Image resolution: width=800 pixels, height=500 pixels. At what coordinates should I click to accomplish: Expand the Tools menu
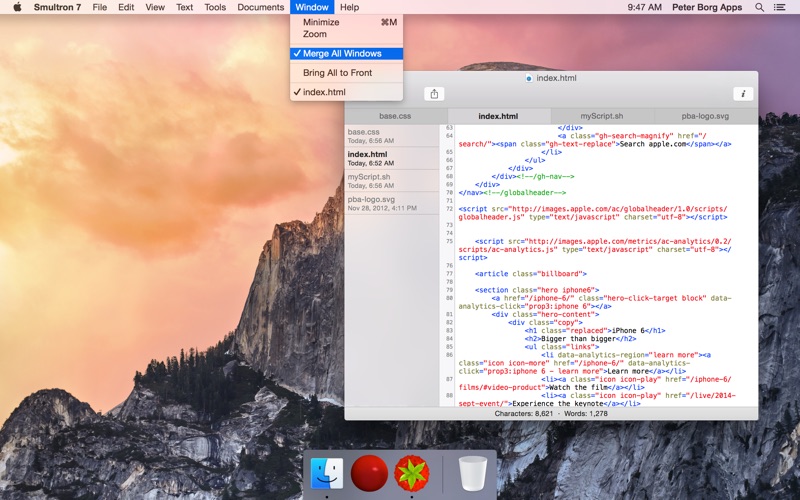[x=215, y=7]
